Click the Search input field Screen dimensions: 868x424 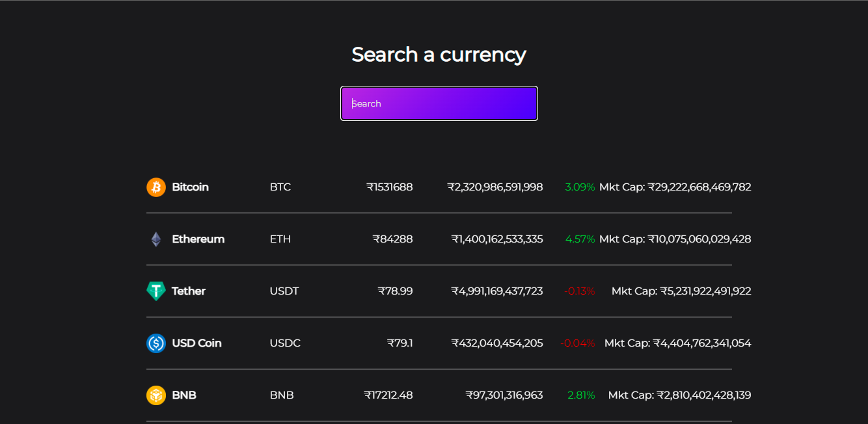pyautogui.click(x=439, y=103)
